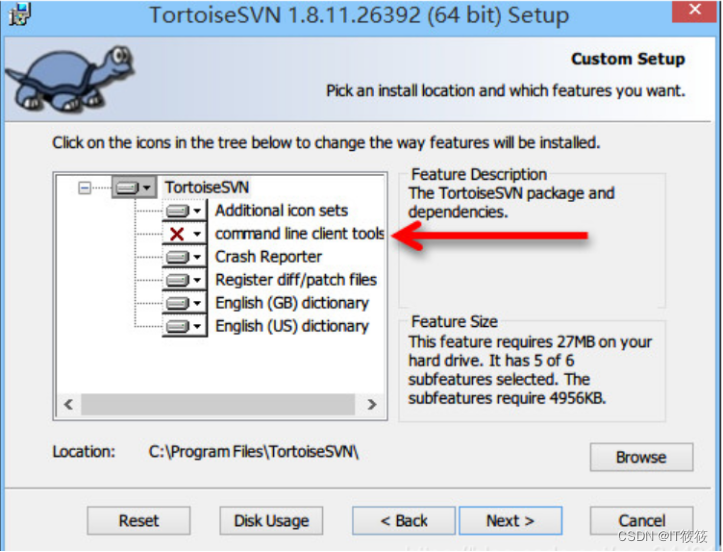This screenshot has height=552, width=723.
Task: Open install-state dropdown for Additional icon sets
Action: tap(184, 211)
